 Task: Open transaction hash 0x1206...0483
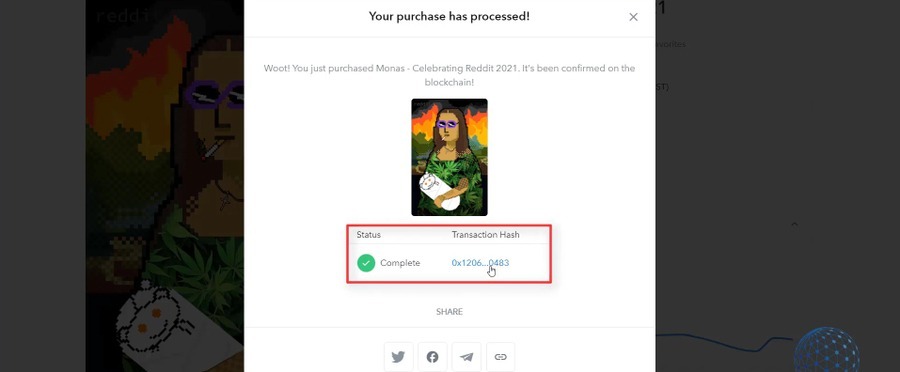pos(480,263)
